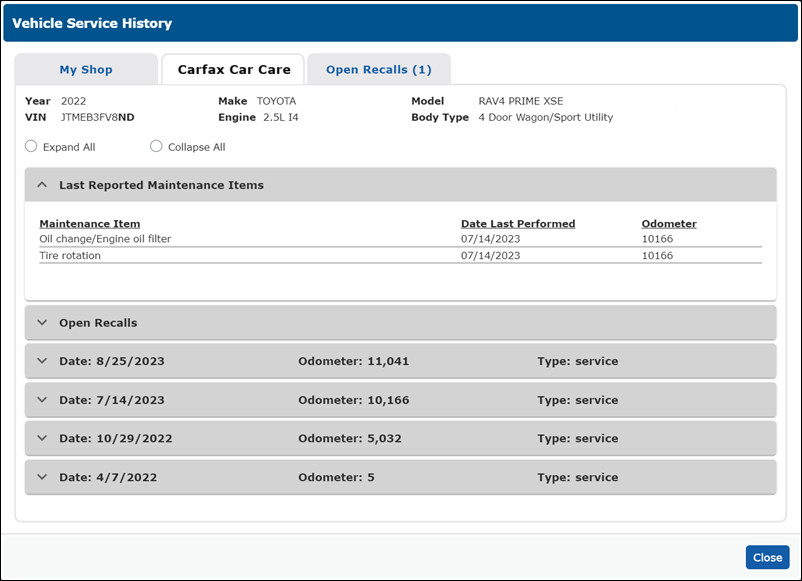Expand the 7/14/2023 service record

[400, 400]
